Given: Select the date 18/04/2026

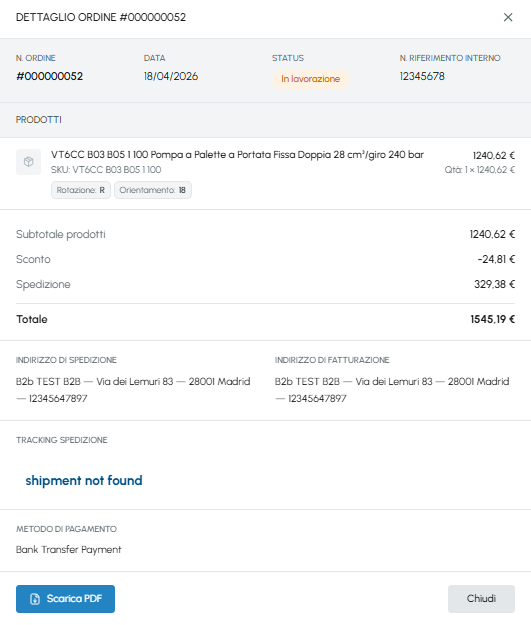Looking at the screenshot, I should [x=171, y=76].
